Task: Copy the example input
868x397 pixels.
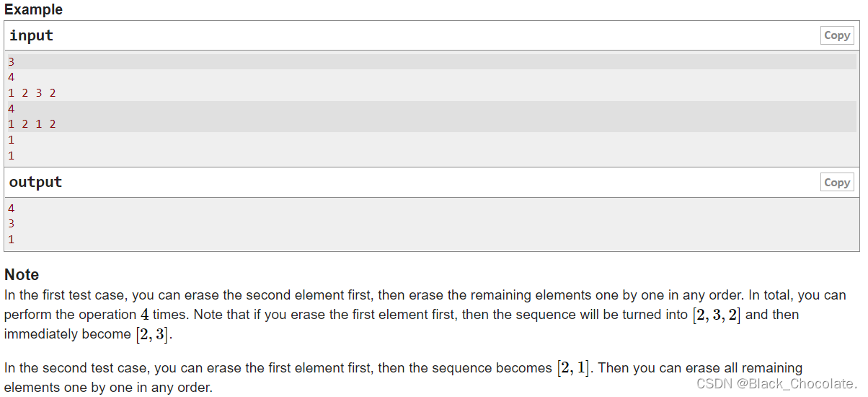Action: (x=837, y=35)
